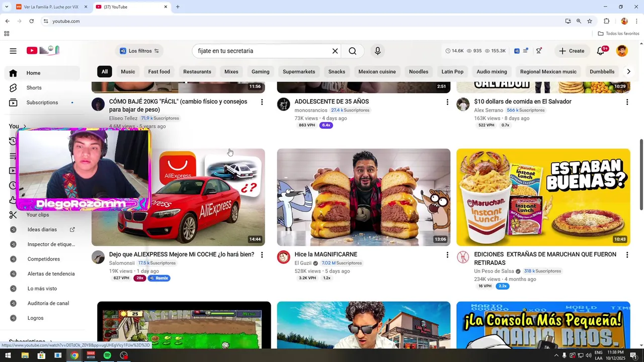Open options for $10 dollars de comida video

click(627, 102)
